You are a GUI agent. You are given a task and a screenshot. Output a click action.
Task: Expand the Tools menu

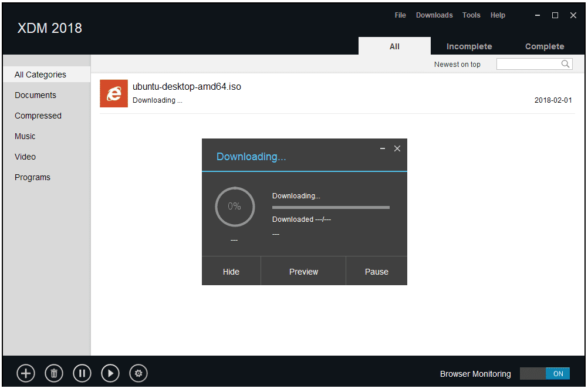tap(471, 15)
